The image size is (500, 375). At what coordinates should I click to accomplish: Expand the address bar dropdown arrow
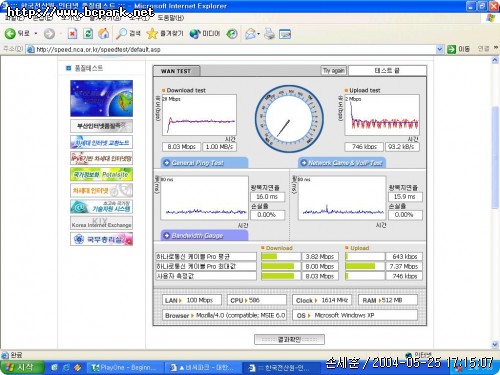point(440,50)
